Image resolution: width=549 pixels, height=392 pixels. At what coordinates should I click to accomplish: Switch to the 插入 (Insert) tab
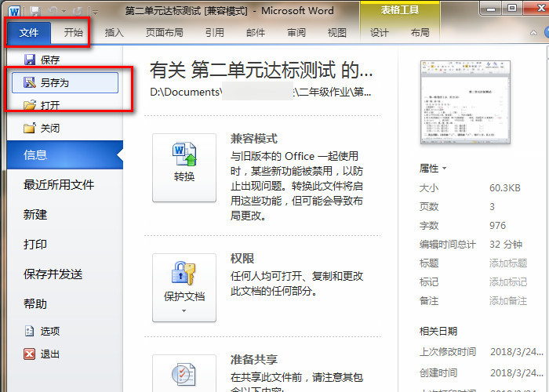[115, 33]
